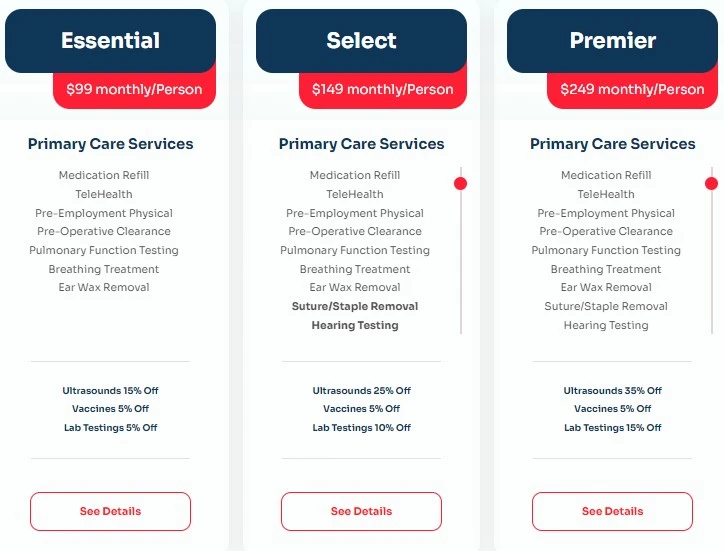Viewport: 724px width, 551px height.
Task: Click TeleHealth in the Premier plan list
Action: [606, 194]
